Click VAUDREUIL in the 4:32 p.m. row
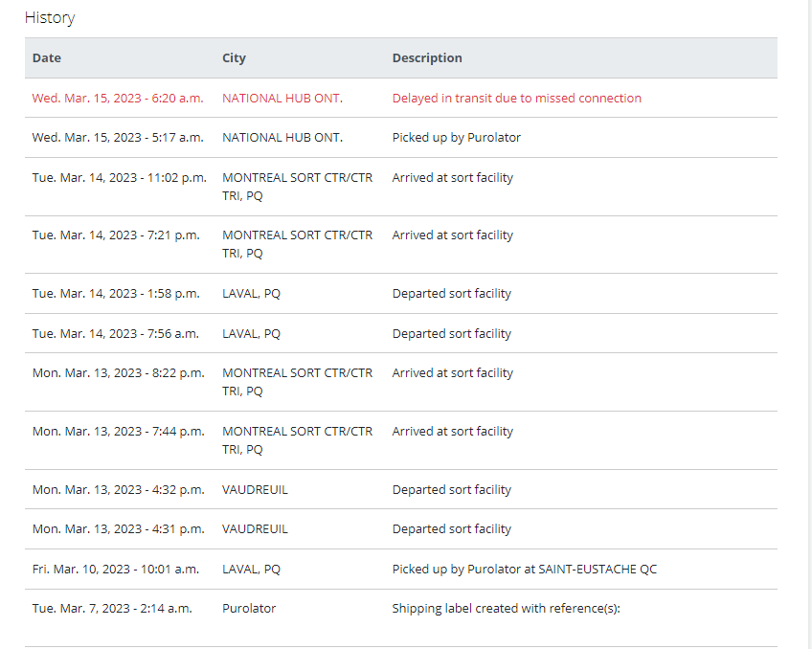This screenshot has width=812, height=649. tap(255, 489)
